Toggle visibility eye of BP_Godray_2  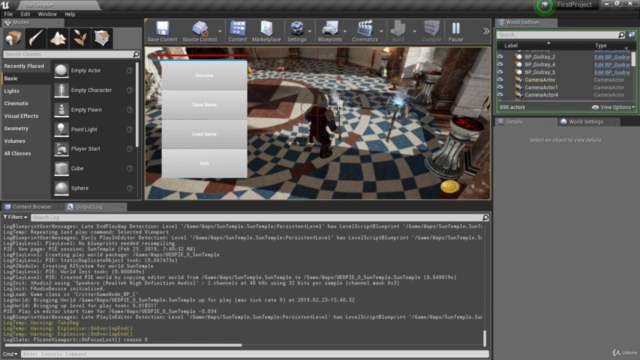click(500, 57)
